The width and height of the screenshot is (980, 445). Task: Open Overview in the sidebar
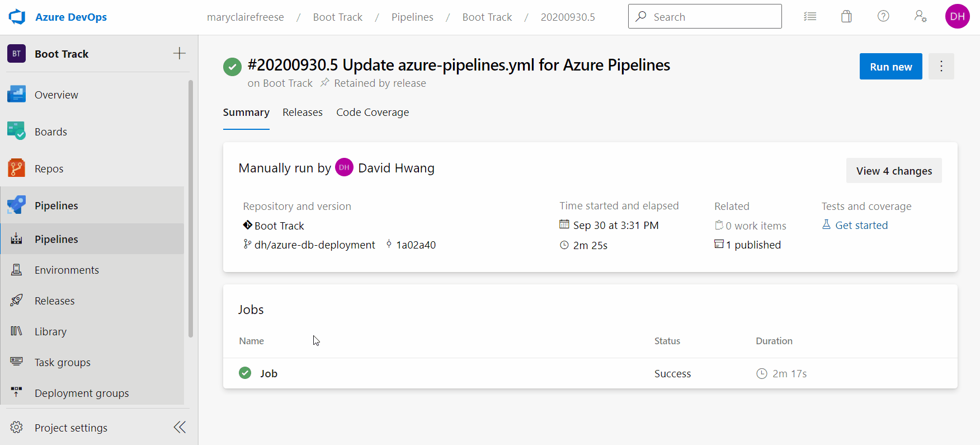92,95
